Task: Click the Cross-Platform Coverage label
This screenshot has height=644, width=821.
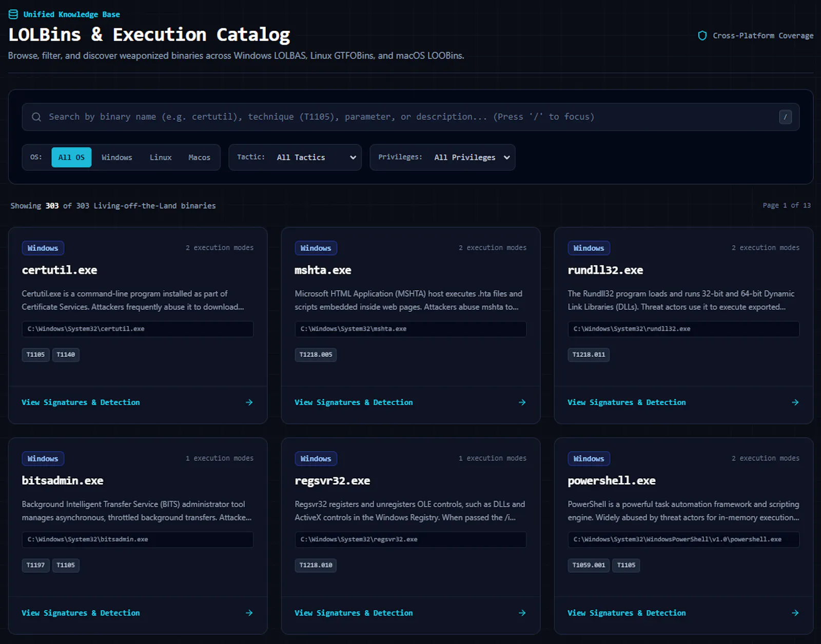Action: click(763, 35)
